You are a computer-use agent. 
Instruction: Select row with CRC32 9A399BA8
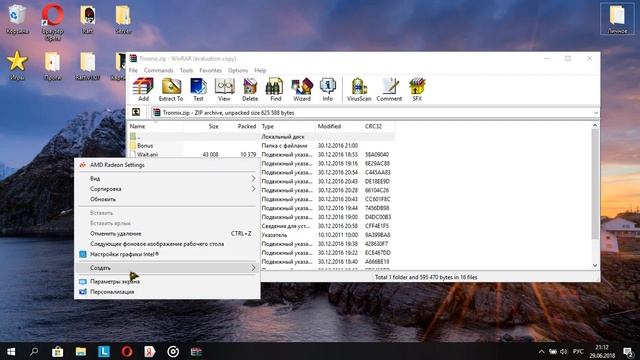point(327,235)
